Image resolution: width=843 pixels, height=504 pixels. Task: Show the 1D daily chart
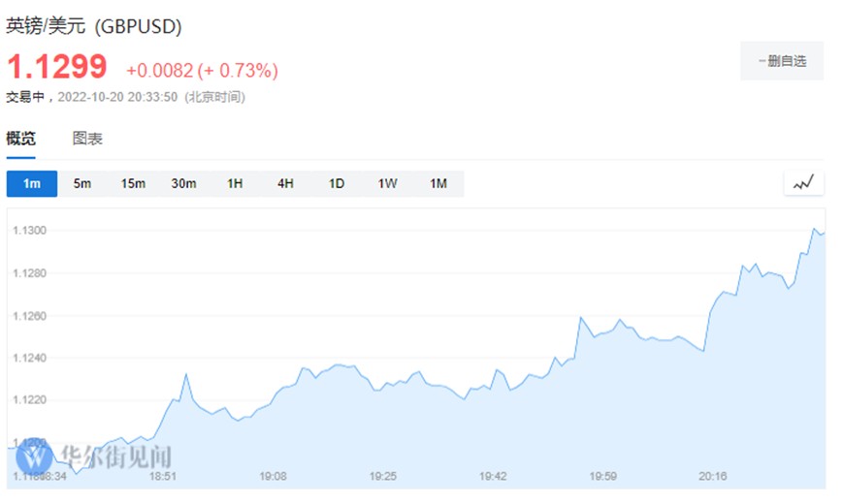(336, 183)
